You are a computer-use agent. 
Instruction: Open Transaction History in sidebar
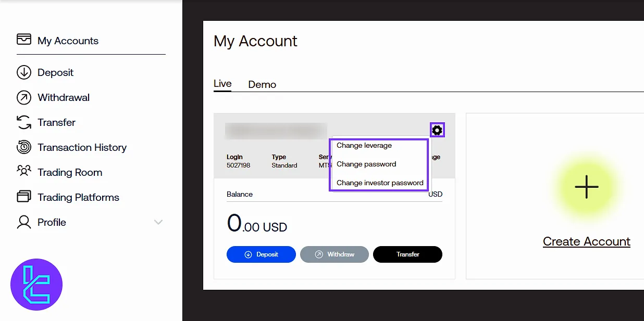tap(82, 147)
